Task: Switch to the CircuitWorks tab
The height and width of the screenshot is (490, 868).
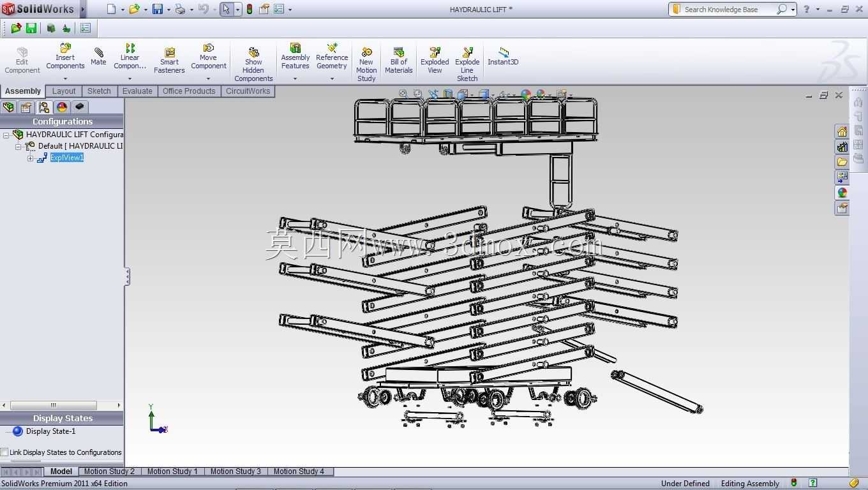Action: 248,91
